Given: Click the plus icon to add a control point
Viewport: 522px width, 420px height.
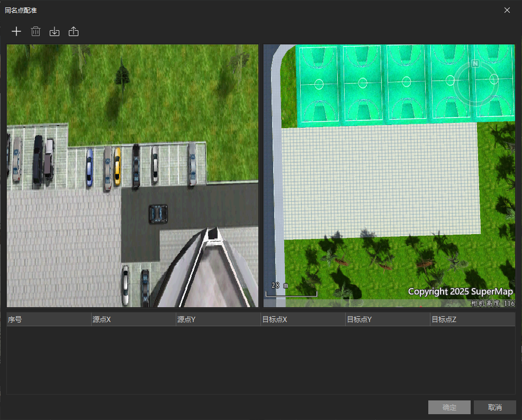Looking at the screenshot, I should [16, 32].
